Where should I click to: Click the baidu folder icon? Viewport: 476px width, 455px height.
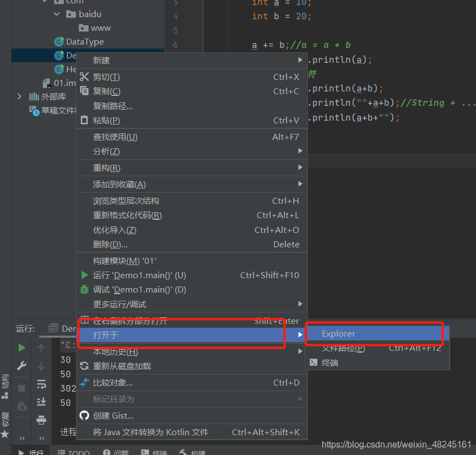[71, 14]
